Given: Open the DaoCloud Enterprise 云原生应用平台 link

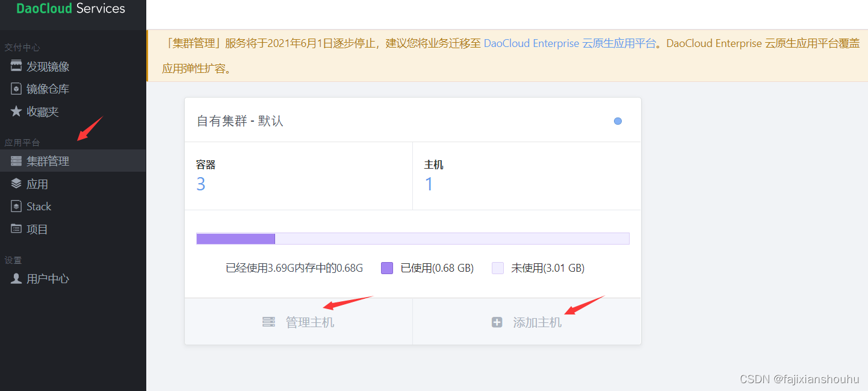Looking at the screenshot, I should [569, 43].
